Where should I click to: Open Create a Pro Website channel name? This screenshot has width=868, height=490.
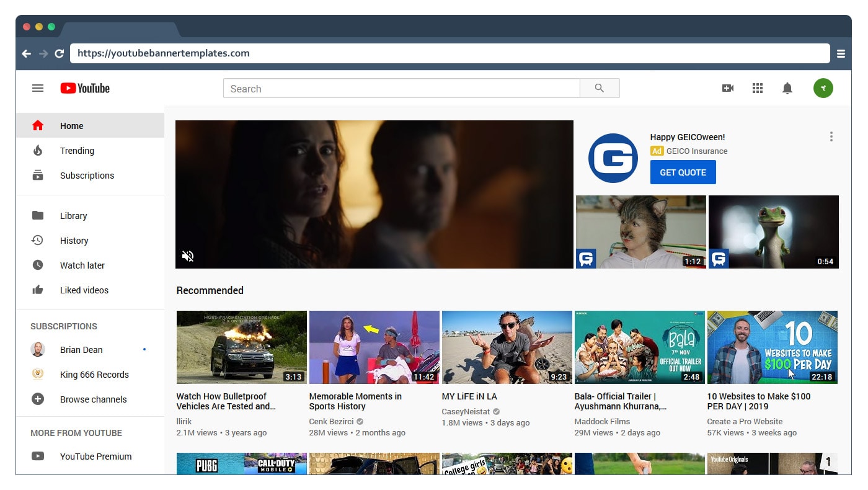(x=745, y=421)
